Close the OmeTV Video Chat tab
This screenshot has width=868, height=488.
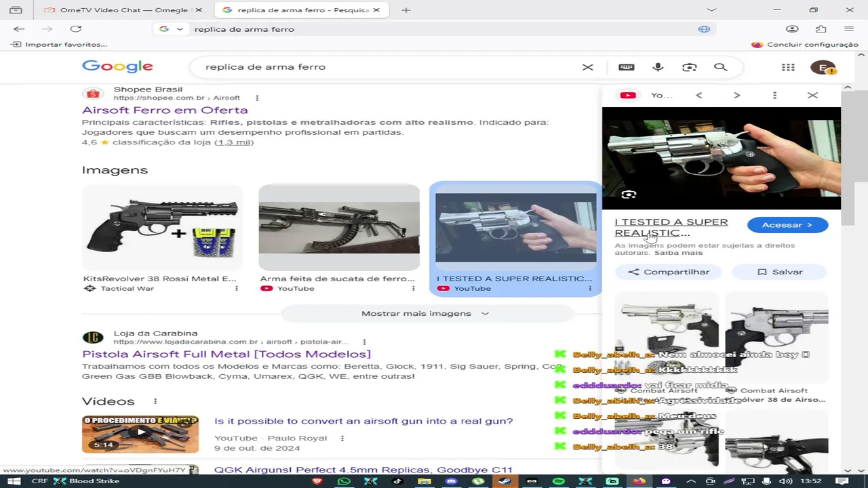pyautogui.click(x=199, y=10)
